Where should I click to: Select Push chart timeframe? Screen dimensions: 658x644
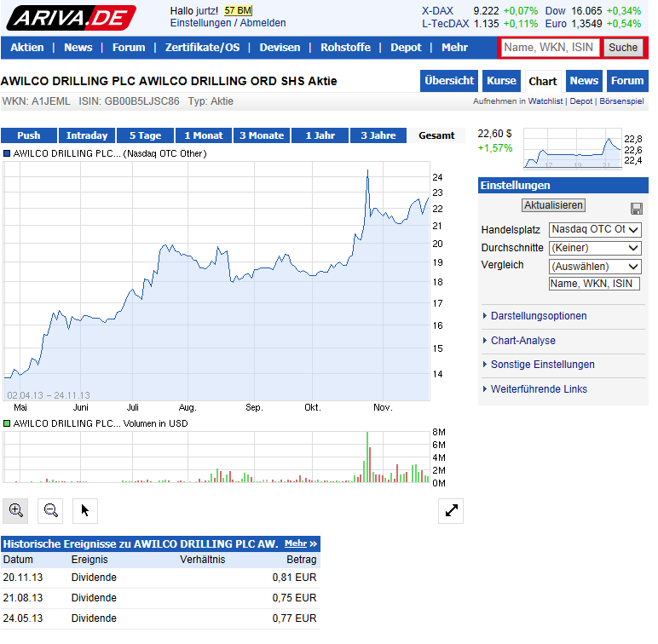coord(29,137)
